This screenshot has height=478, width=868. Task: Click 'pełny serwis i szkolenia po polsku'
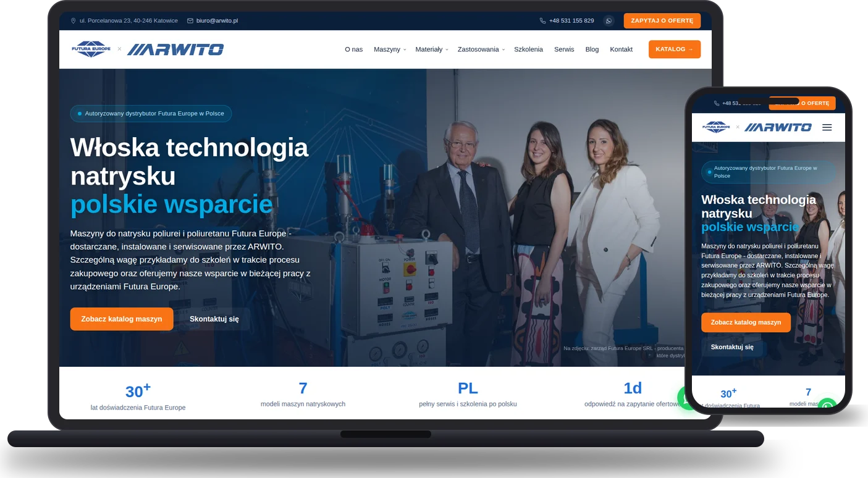click(x=468, y=404)
